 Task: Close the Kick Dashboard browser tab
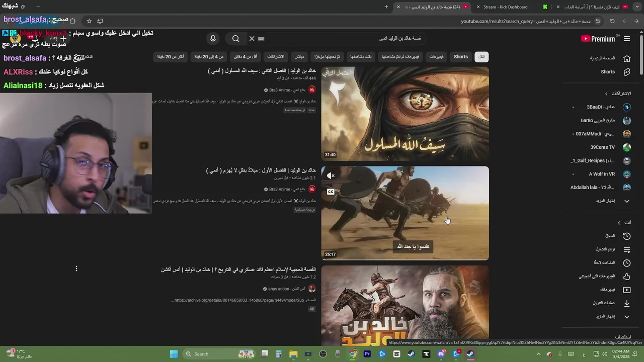tap(478, 7)
